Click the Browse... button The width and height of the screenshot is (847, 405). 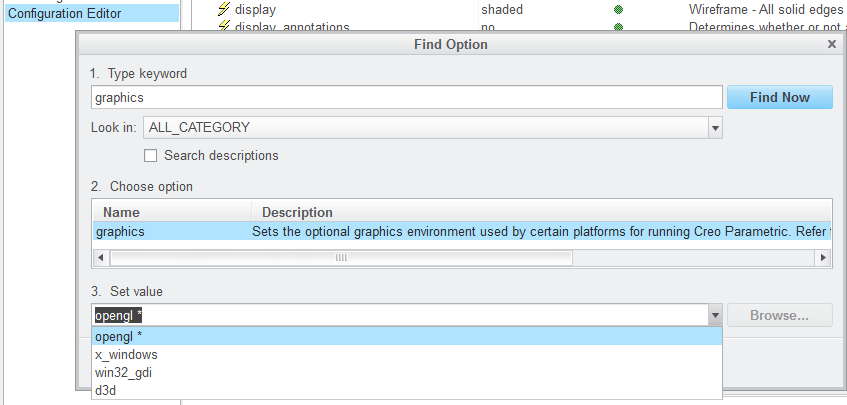(x=780, y=316)
